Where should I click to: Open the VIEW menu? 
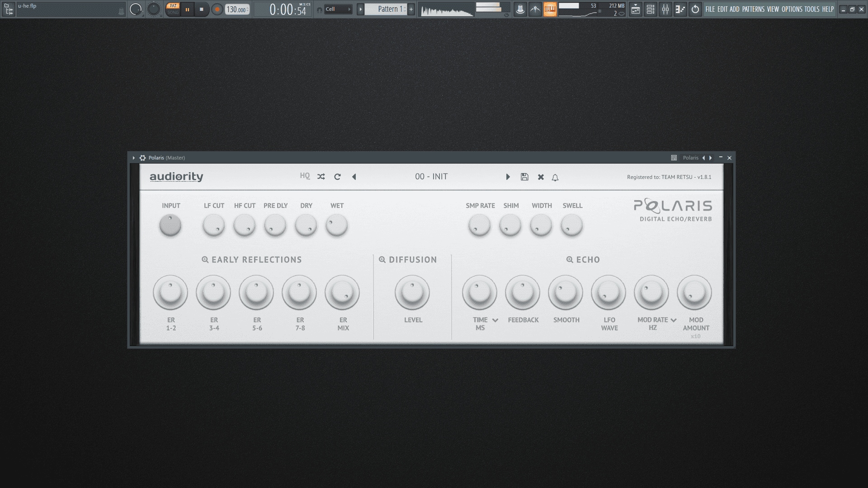[x=773, y=9]
